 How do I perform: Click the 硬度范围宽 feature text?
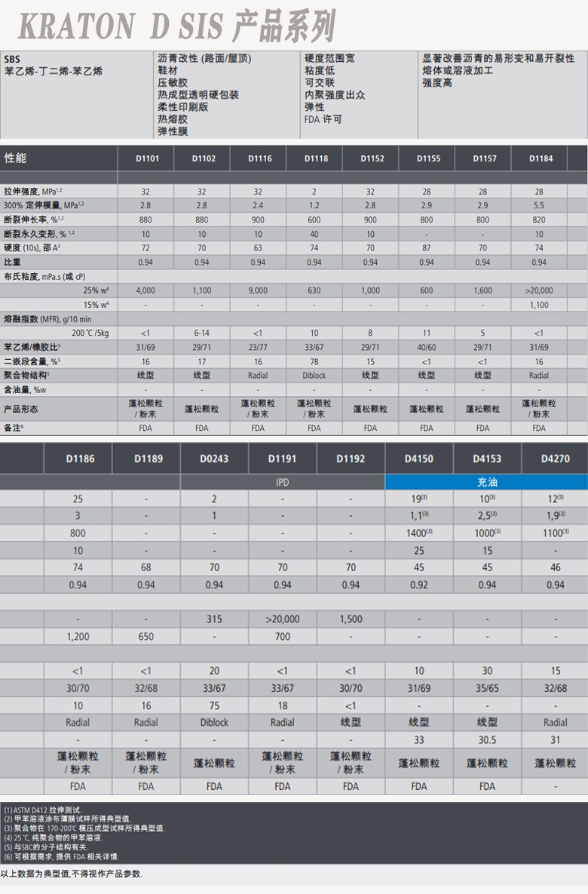click(x=329, y=58)
